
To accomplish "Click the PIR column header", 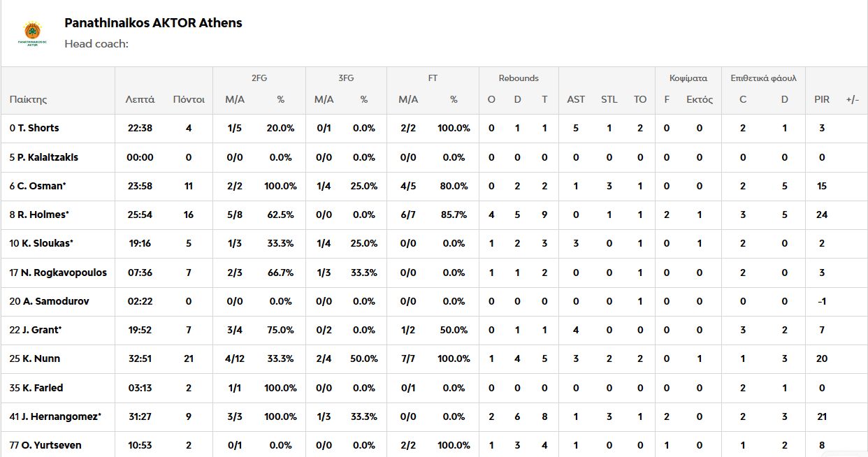I will [822, 99].
